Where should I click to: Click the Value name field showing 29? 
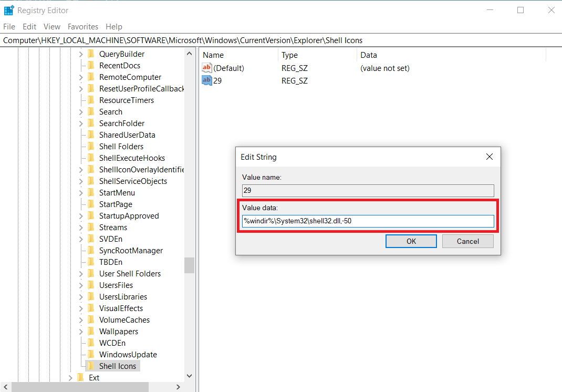click(368, 190)
